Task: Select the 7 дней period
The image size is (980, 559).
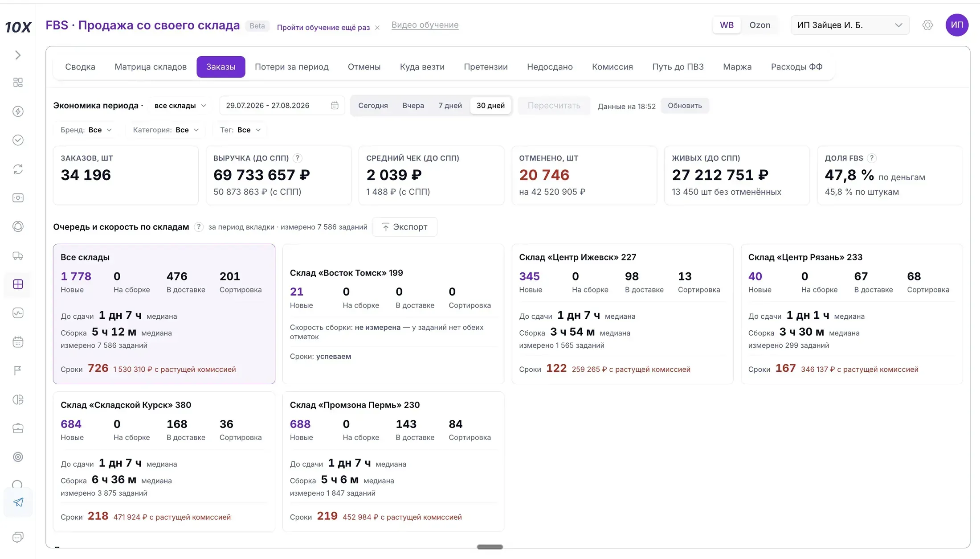Action: click(450, 106)
